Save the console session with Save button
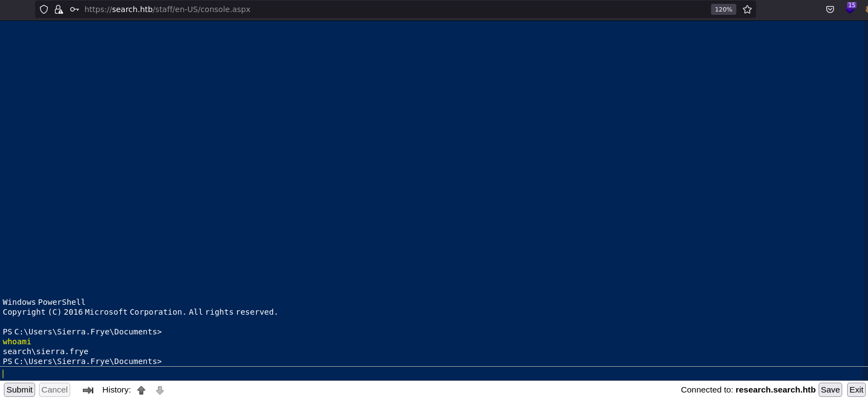 click(x=830, y=390)
